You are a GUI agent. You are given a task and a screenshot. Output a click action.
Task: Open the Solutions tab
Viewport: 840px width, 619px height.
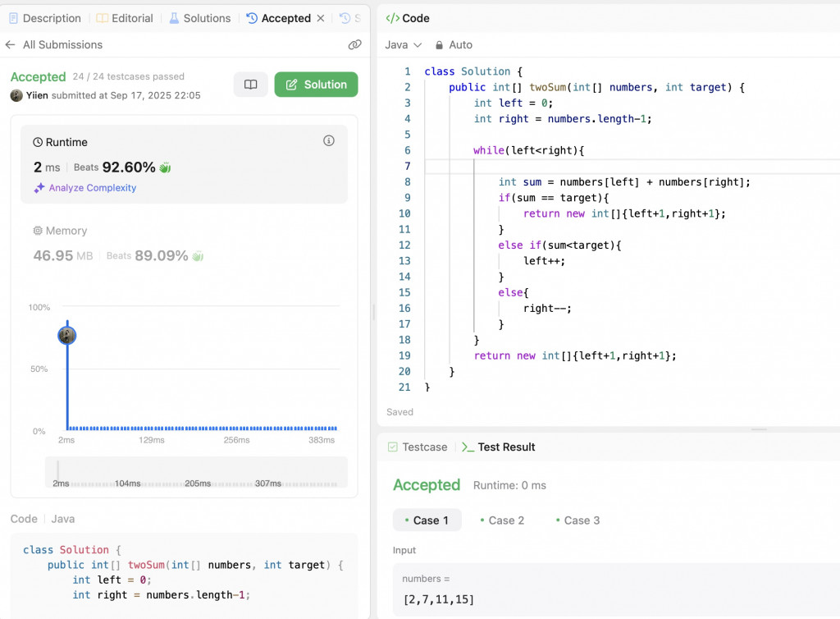(x=200, y=18)
